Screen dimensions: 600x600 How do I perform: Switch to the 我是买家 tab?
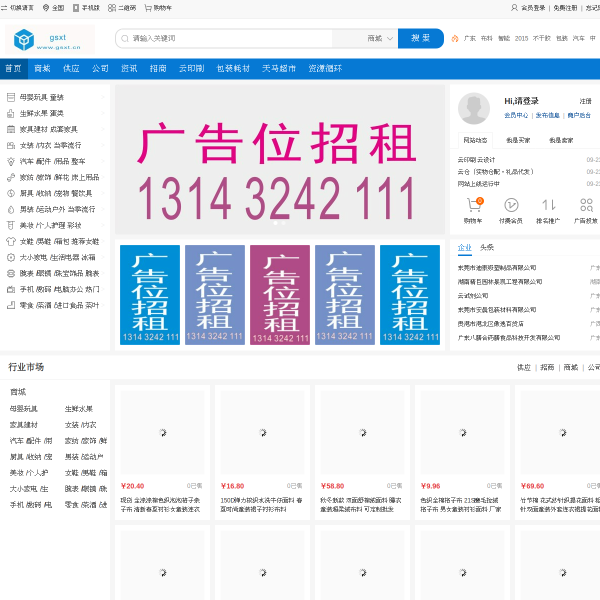point(518,140)
